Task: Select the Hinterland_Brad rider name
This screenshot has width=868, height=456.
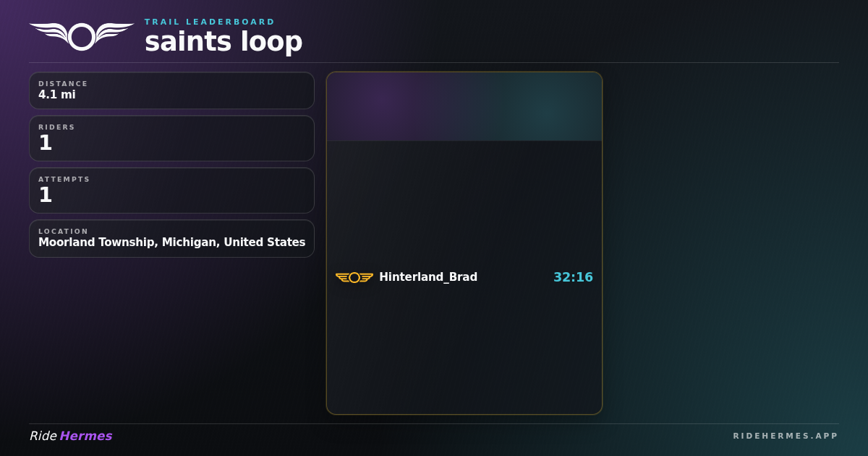Action: click(428, 277)
